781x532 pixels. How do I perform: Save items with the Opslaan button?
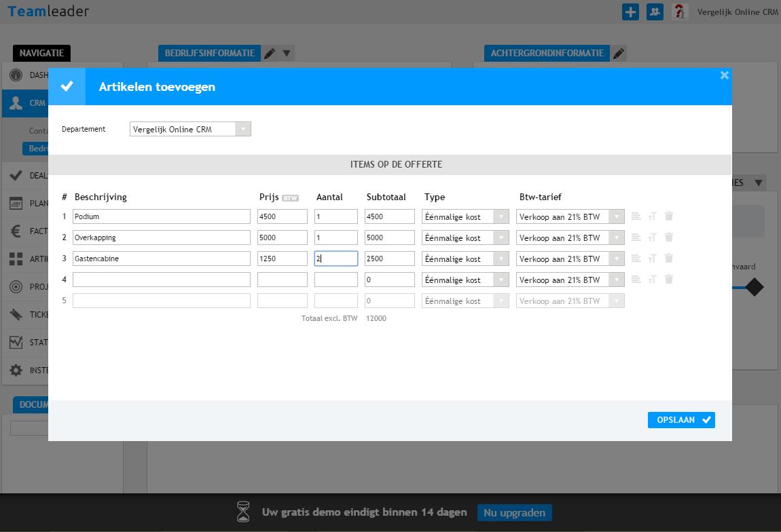coord(681,420)
